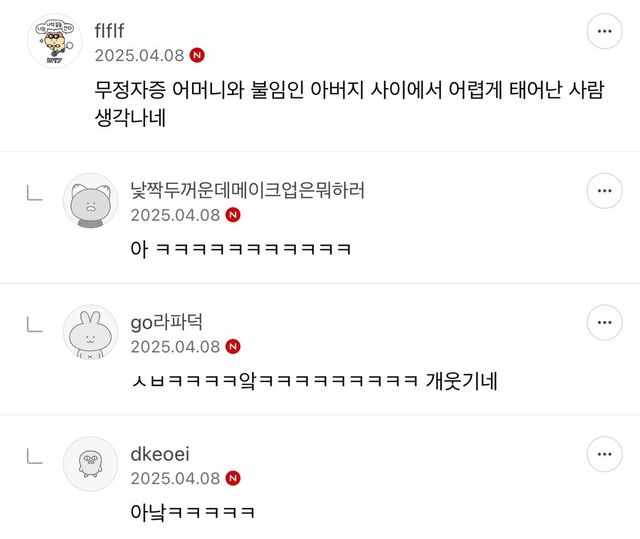
Task: Click the red N badge on go라파덕's reply
Action: point(233,346)
